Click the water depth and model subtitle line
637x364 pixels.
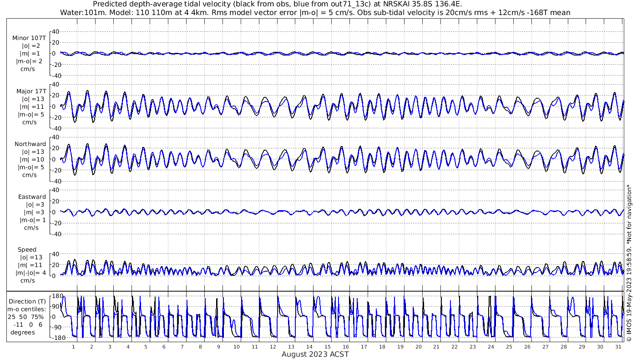click(x=315, y=12)
